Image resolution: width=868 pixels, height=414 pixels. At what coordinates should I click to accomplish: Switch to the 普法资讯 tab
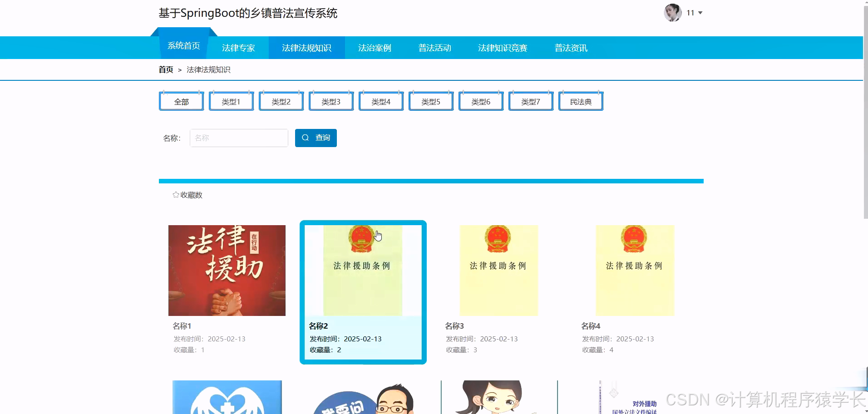click(x=570, y=47)
